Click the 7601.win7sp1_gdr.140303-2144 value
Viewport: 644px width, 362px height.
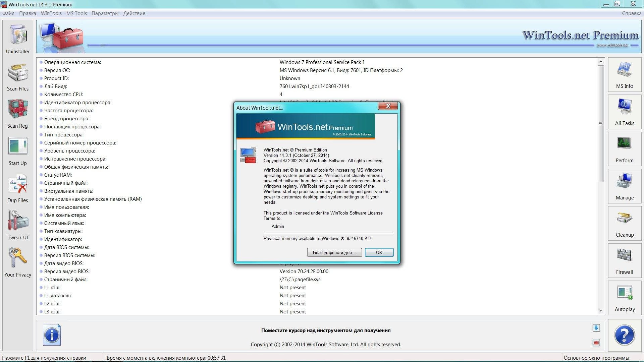coord(314,86)
